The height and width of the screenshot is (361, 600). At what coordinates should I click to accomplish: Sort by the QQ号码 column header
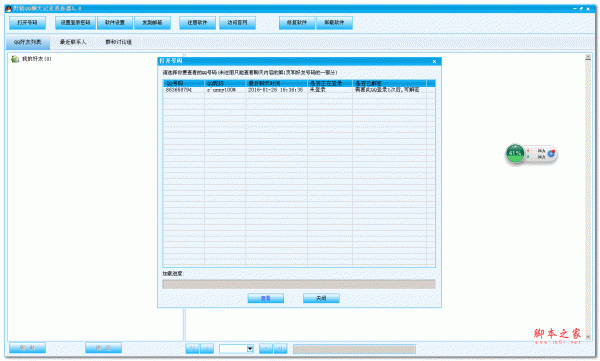pos(184,83)
